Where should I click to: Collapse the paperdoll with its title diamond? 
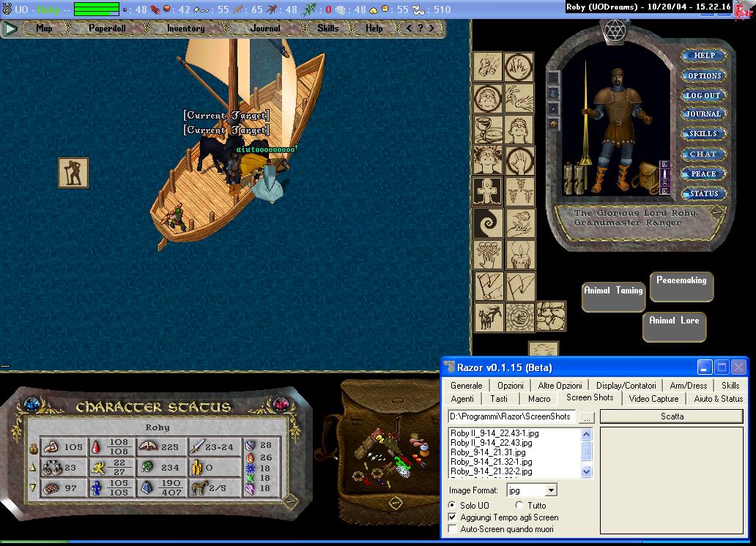718,212
